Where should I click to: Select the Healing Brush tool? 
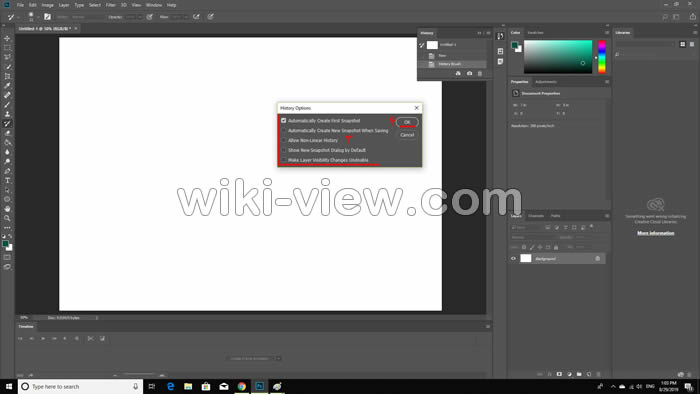click(7, 95)
